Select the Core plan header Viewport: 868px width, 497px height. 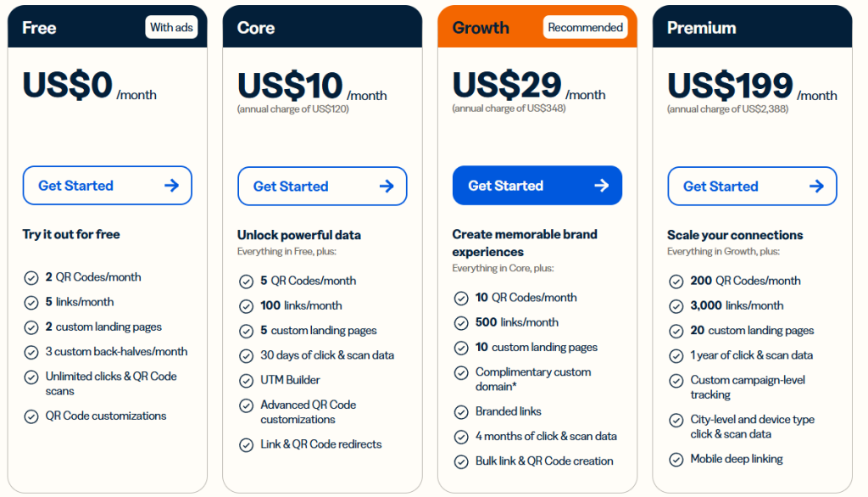point(256,28)
